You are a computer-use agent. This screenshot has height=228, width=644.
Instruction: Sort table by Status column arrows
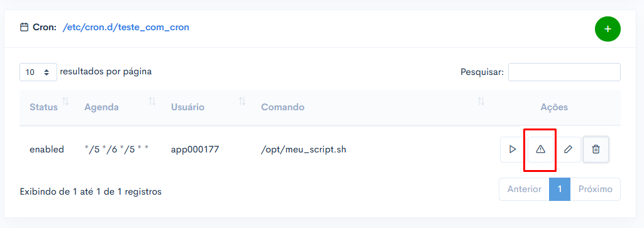click(x=65, y=101)
